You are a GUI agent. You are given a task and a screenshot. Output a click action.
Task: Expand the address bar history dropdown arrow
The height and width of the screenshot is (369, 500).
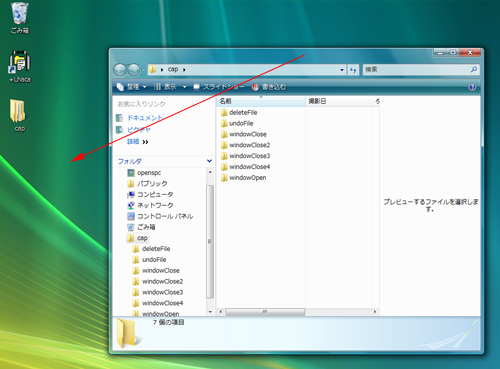pyautogui.click(x=342, y=70)
